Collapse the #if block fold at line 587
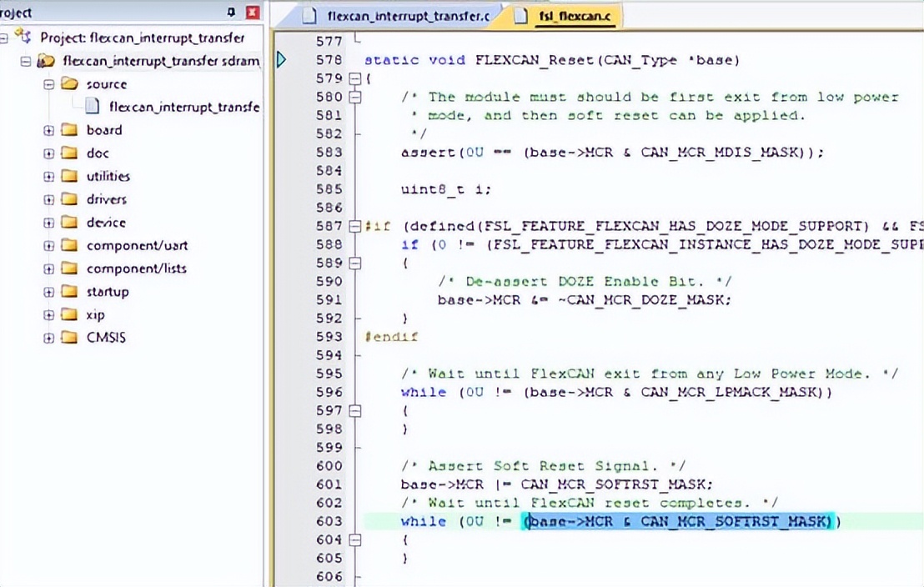924x587 pixels. tap(354, 226)
